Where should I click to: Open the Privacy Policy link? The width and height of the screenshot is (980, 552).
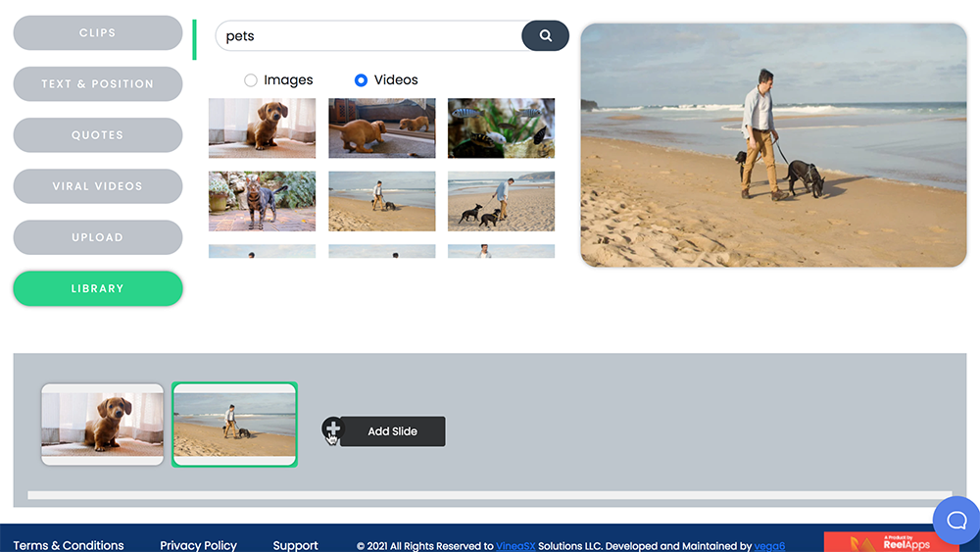pyautogui.click(x=198, y=545)
